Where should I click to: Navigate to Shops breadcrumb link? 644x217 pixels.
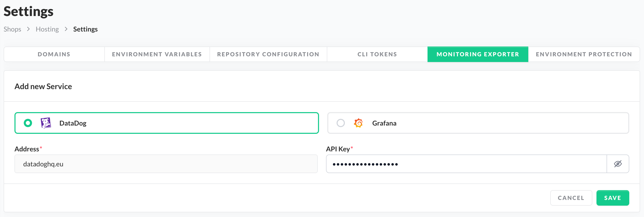[x=12, y=29]
